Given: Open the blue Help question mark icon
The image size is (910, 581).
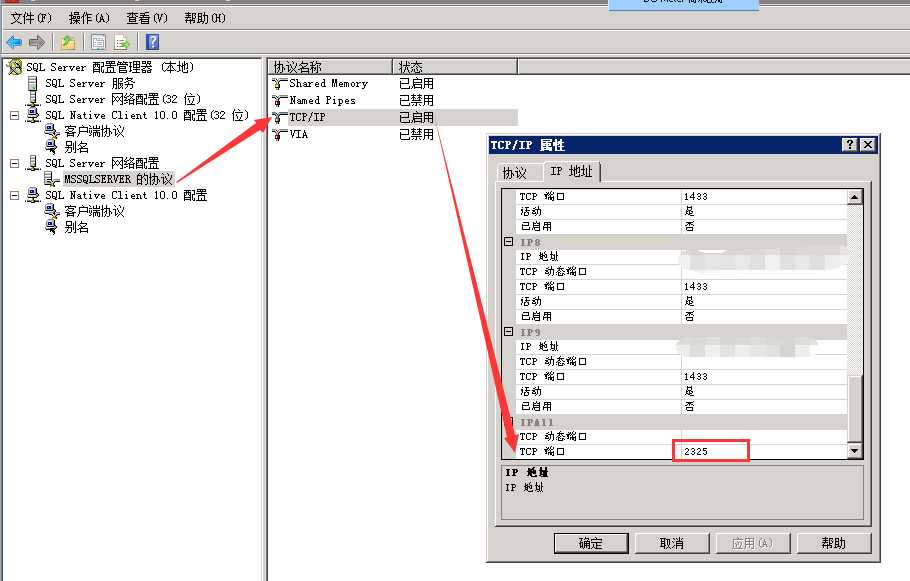Looking at the screenshot, I should pos(153,42).
